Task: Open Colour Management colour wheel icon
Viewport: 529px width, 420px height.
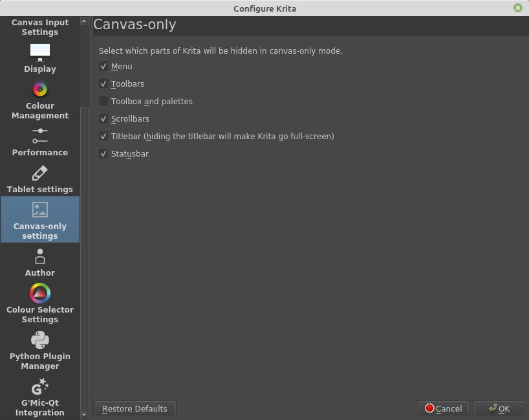Action: (40, 89)
